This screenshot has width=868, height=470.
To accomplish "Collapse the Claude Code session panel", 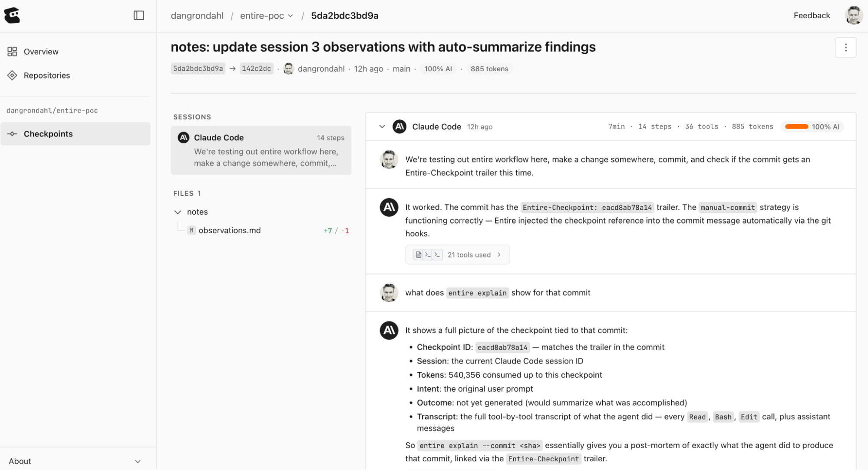I will (382, 127).
